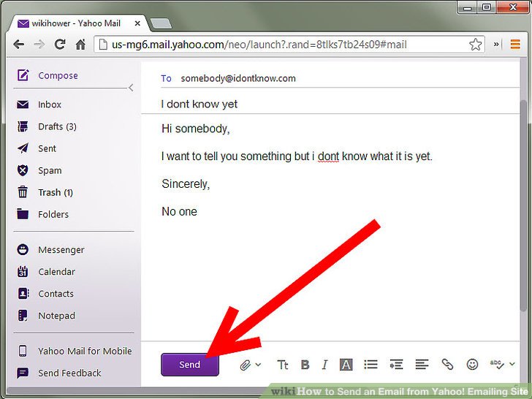Expand the Folders section

pyautogui.click(x=53, y=214)
